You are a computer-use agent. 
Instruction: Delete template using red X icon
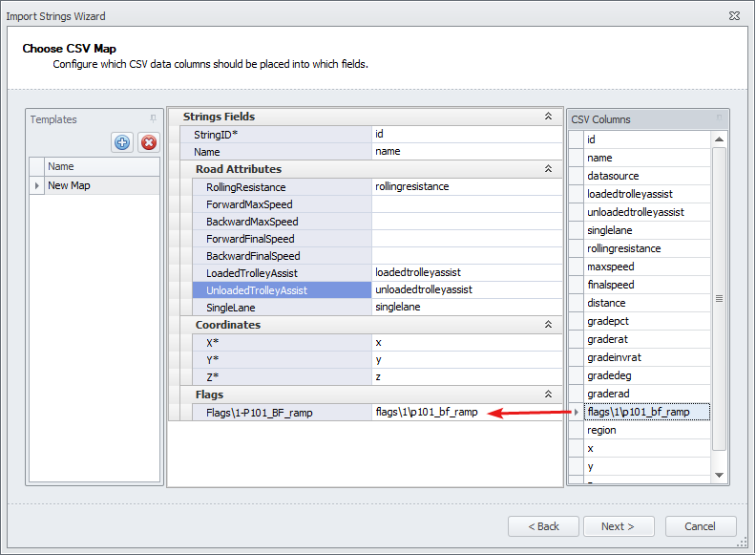pos(148,142)
